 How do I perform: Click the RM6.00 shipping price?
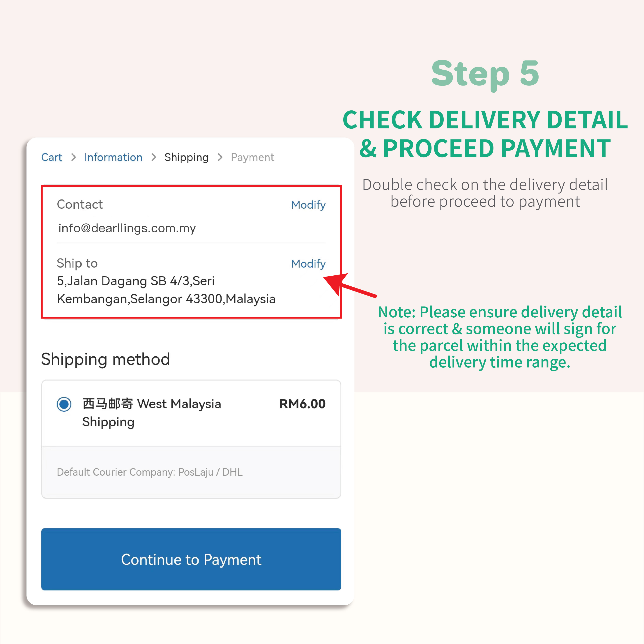(302, 404)
